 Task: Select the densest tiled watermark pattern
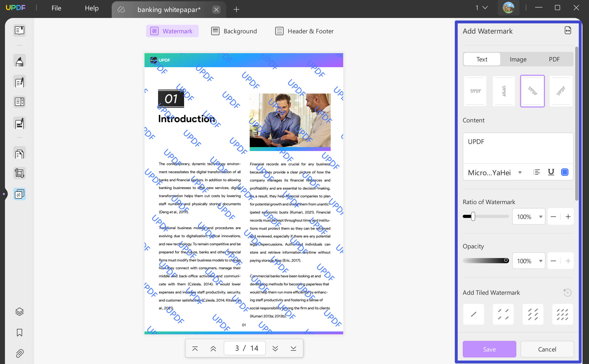click(x=562, y=314)
